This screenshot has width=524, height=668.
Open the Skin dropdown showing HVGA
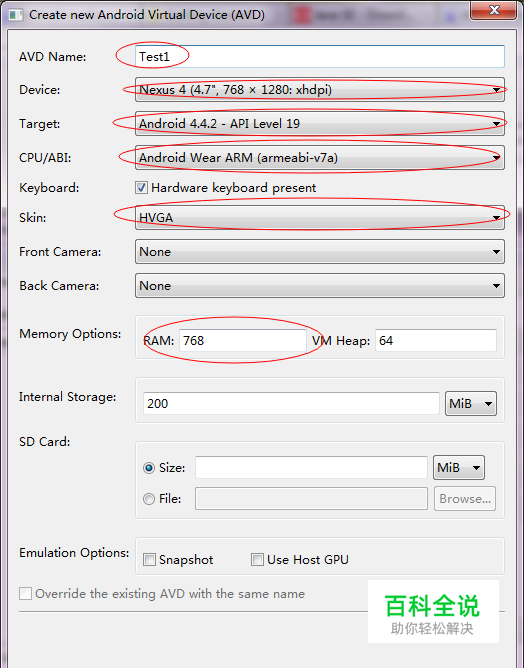(x=320, y=217)
